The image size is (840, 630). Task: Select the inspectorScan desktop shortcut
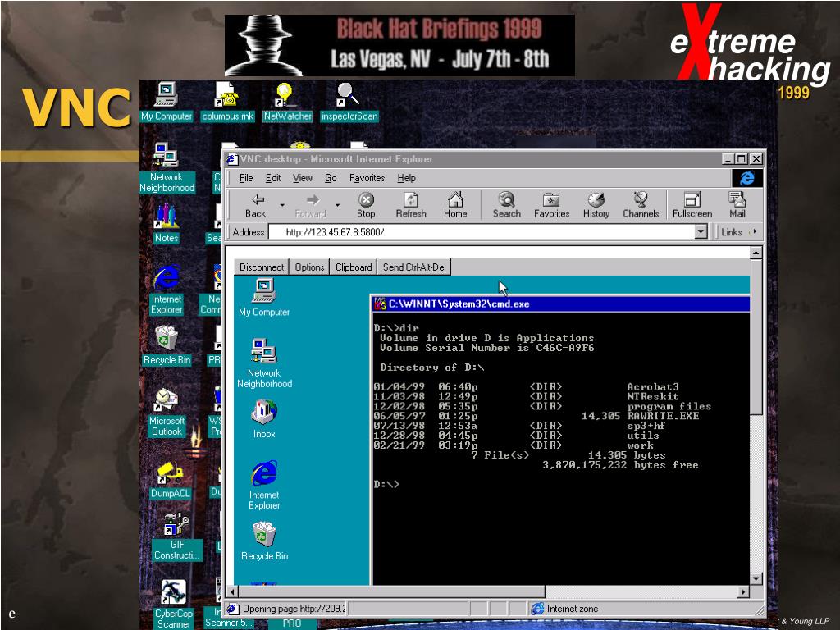[349, 102]
